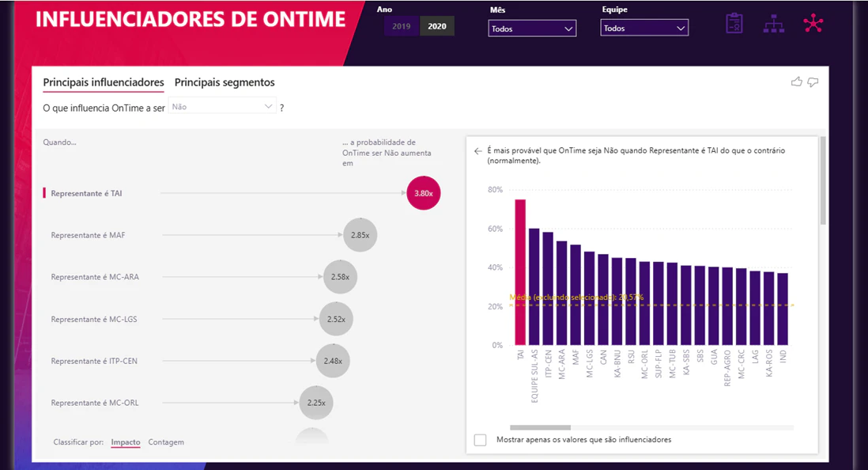Click 'Representante é MC-LGS' row label
This screenshot has width=868, height=470.
coord(94,319)
